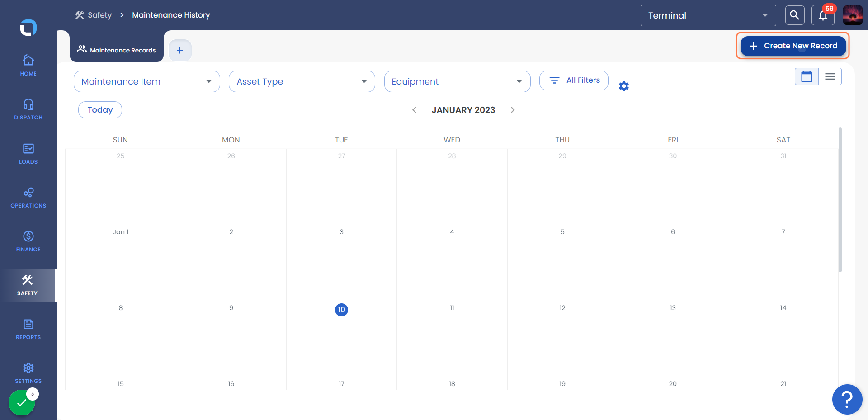Open the Equipment dropdown
868x420 pixels.
457,81
